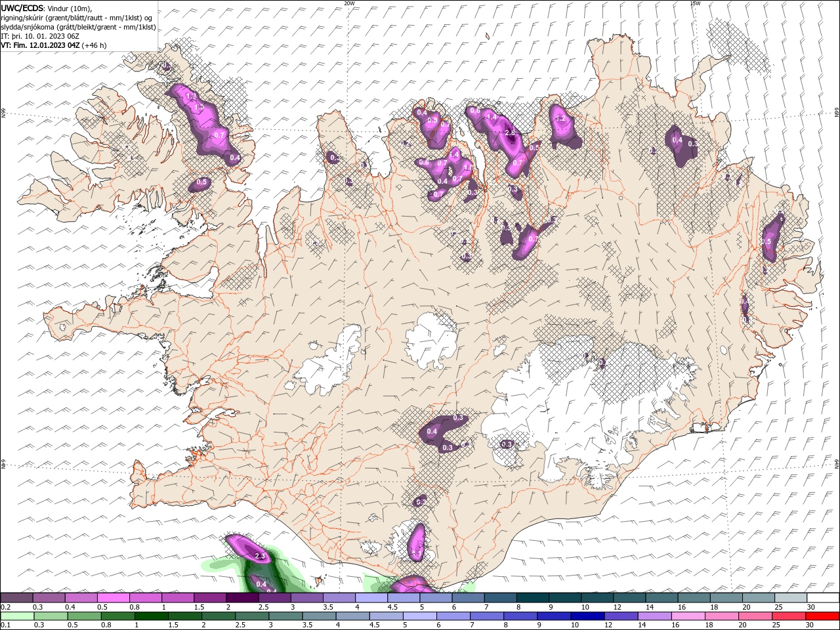This screenshot has height=630, width=840.
Task: Select bright red rain scale swatch above 30
Action: pyautogui.click(x=823, y=616)
